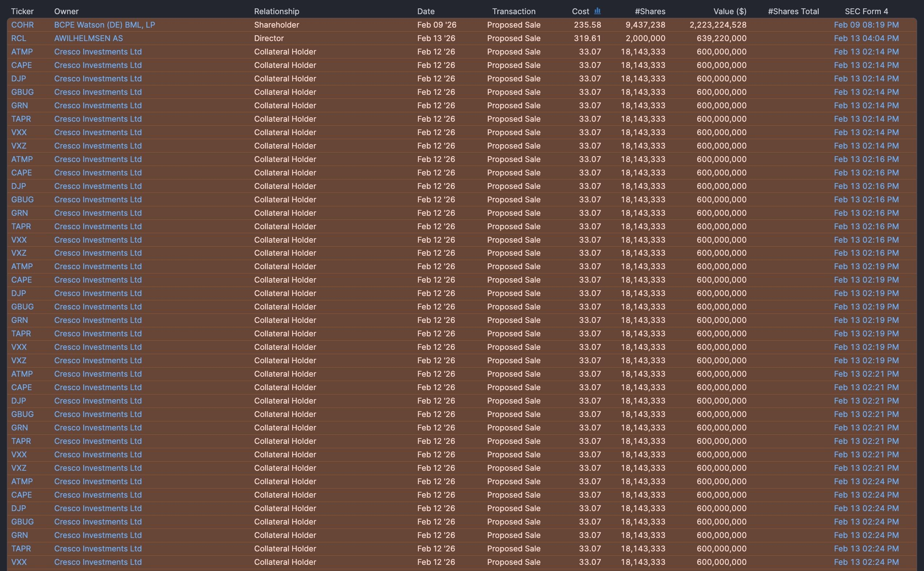Open the 02:16 PM filing link in TAPR row
This screenshot has width=924, height=571.
(x=866, y=226)
